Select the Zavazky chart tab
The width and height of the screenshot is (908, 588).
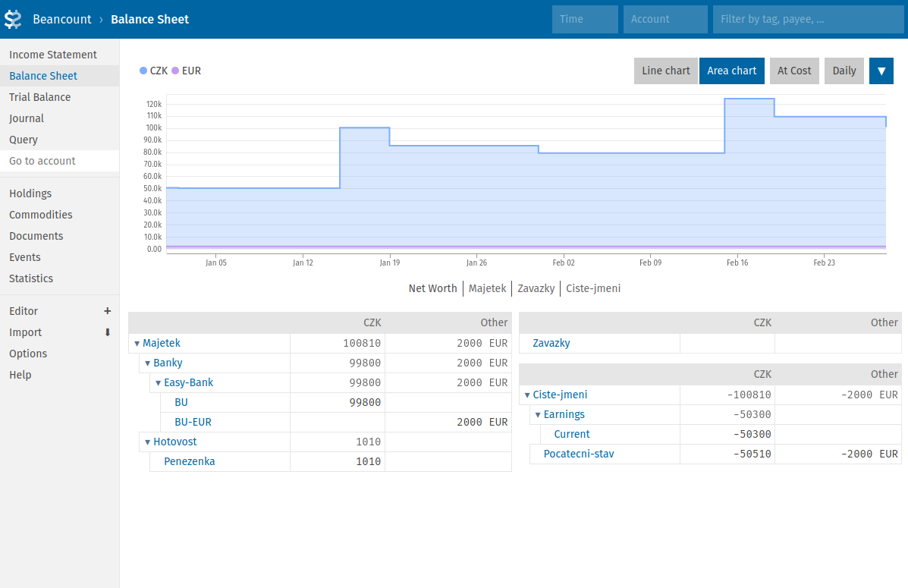coord(536,288)
